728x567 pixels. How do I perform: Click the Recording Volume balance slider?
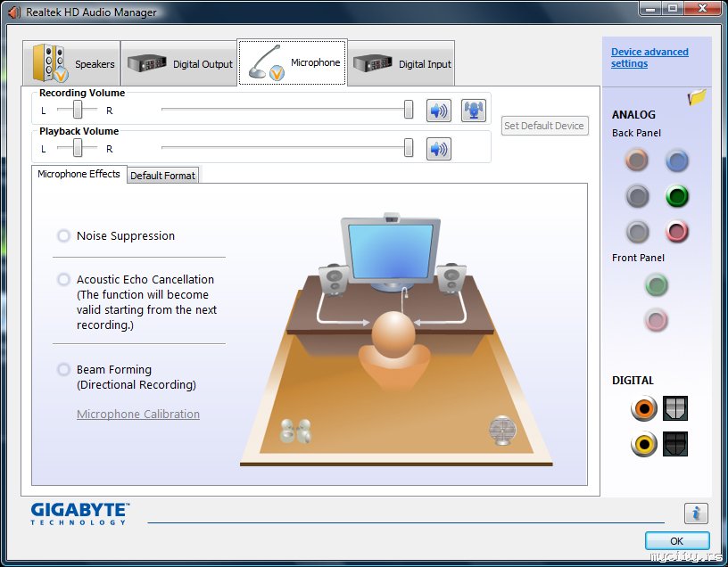[77, 110]
